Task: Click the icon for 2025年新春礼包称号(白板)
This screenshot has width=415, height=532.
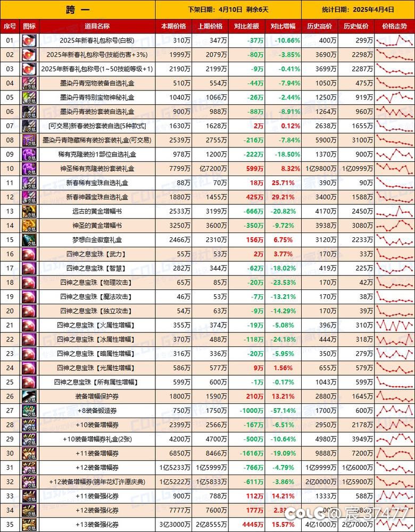Action: [29, 41]
